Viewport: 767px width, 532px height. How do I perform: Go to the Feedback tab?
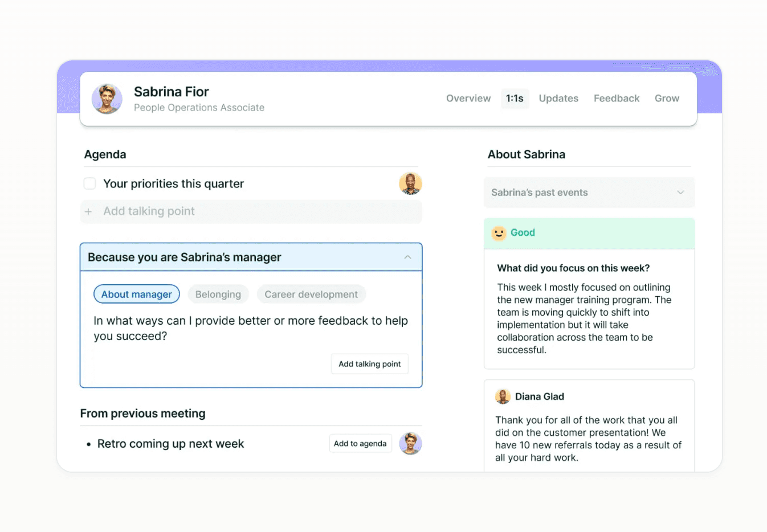point(617,99)
